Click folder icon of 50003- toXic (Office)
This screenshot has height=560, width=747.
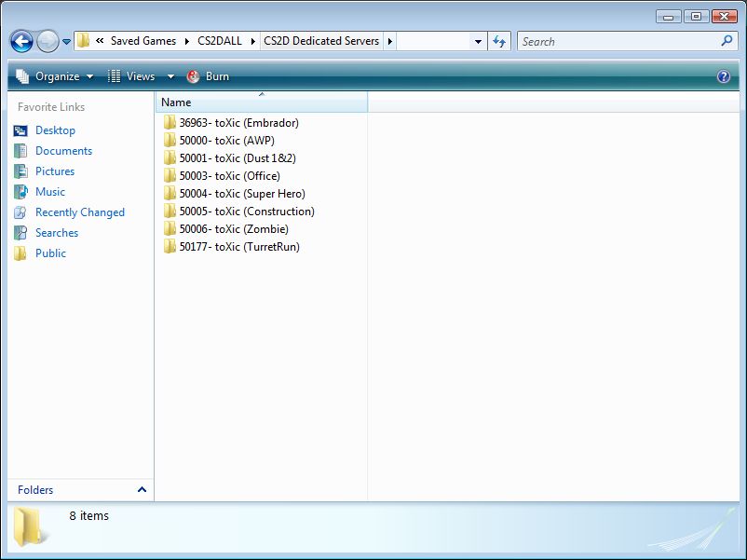[x=170, y=176]
